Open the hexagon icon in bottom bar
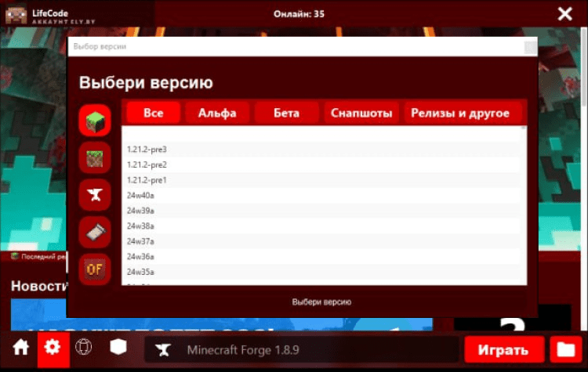This screenshot has height=372, width=588. (x=117, y=349)
